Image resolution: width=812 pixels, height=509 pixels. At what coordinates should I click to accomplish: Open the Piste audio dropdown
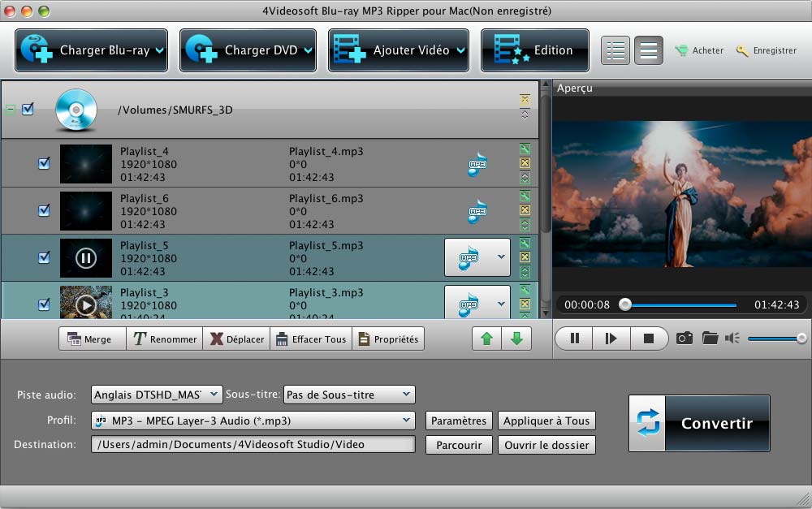157,395
